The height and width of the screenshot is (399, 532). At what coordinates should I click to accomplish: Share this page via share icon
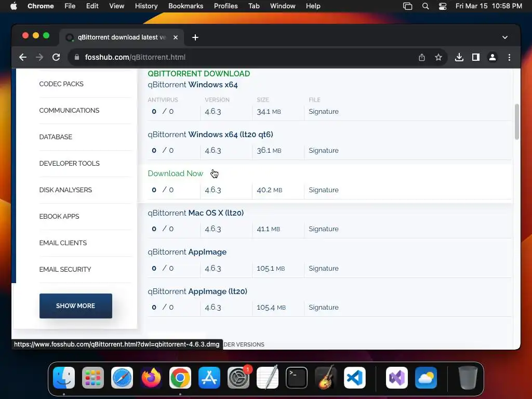tap(422, 57)
